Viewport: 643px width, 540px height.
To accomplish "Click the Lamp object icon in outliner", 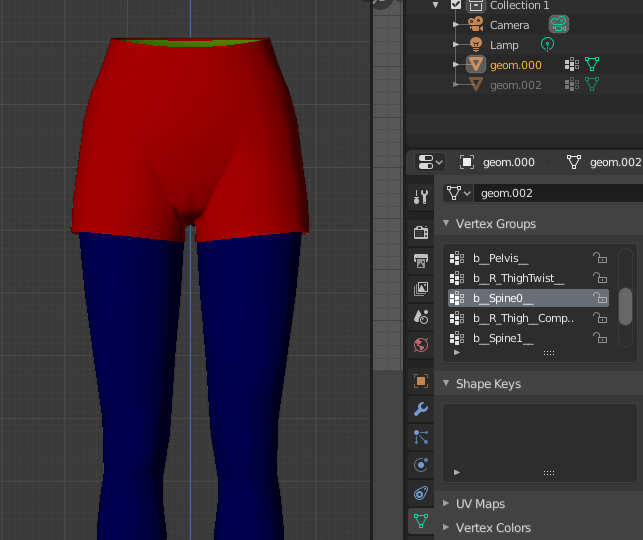I will coord(476,44).
